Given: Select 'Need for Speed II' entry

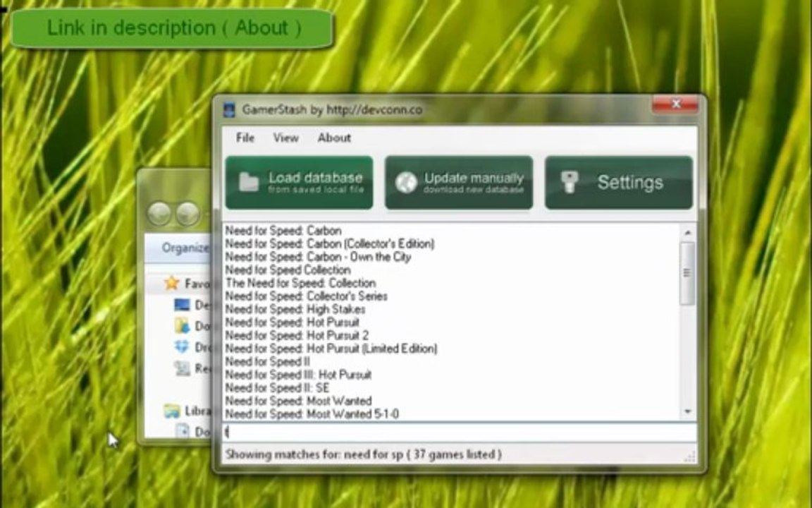Looking at the screenshot, I should (267, 361).
